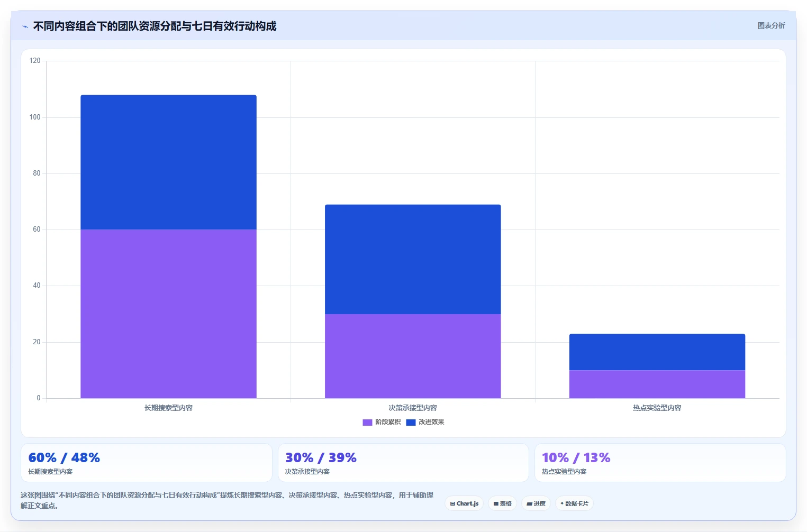Click the blue segment of 长期搜索型内容 bar
The width and height of the screenshot is (807, 532).
click(x=168, y=162)
